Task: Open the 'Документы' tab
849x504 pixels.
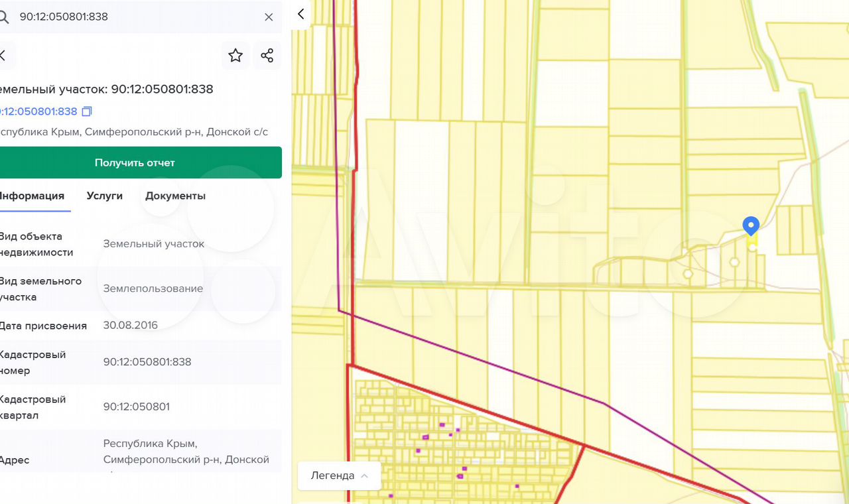Action: (x=175, y=196)
